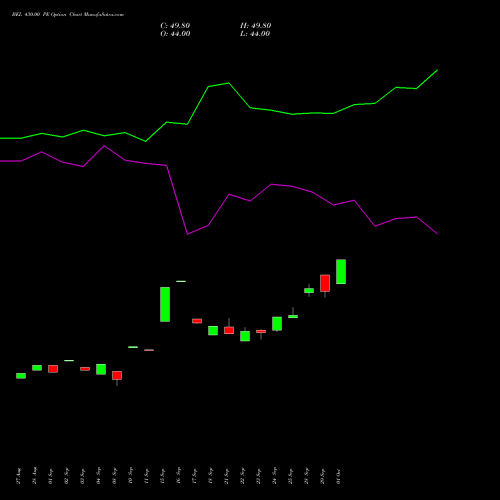Click the 29 Sep date label
This screenshot has height=500, width=500.
pyautogui.click(x=323, y=476)
